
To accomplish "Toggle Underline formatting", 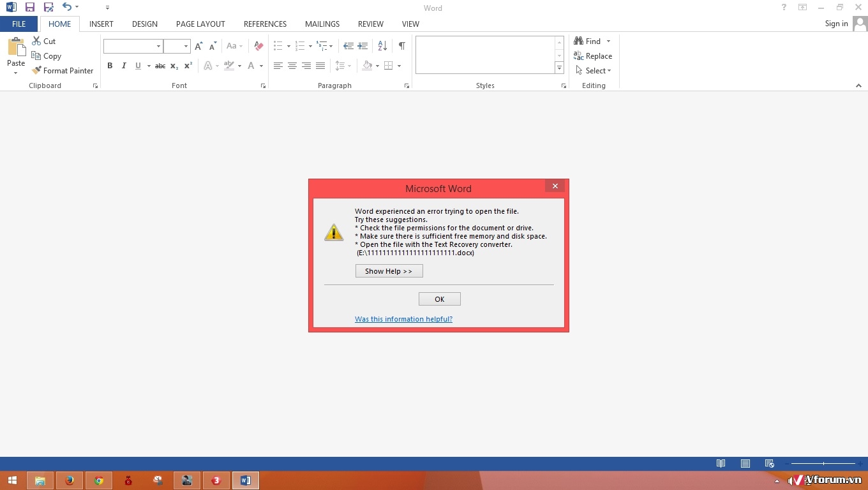I will [138, 66].
